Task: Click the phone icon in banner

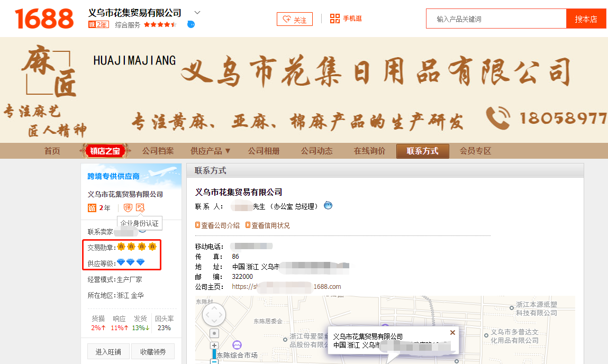Action: [498, 117]
